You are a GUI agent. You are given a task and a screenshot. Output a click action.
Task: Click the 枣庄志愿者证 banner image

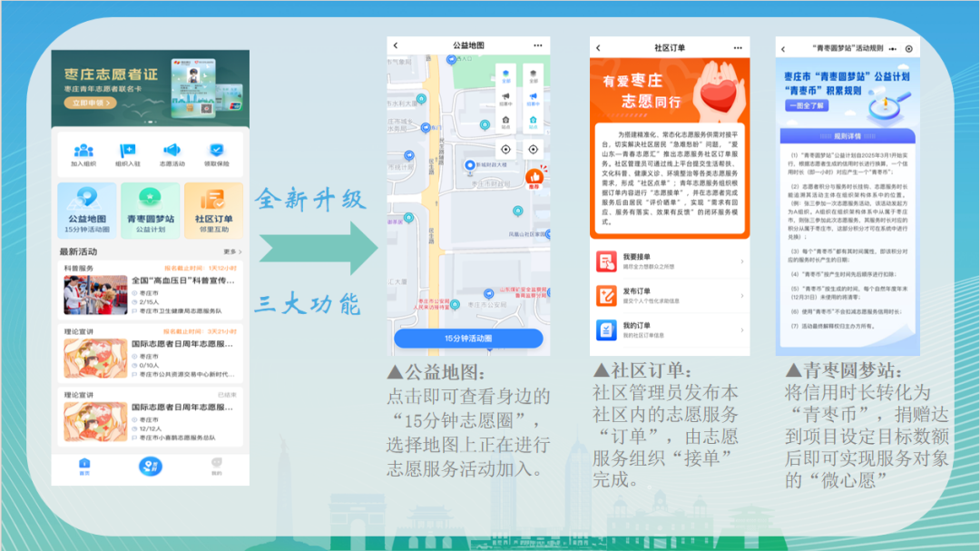(150, 88)
